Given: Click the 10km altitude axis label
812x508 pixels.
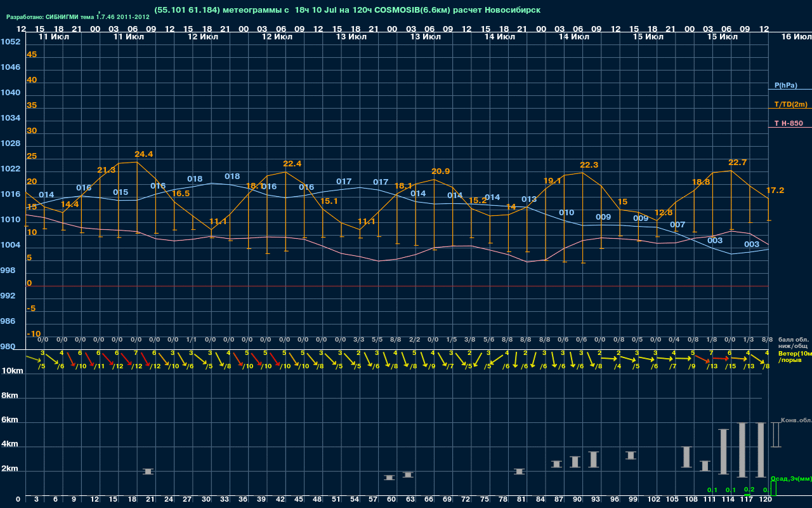Looking at the screenshot, I should click(x=13, y=370).
